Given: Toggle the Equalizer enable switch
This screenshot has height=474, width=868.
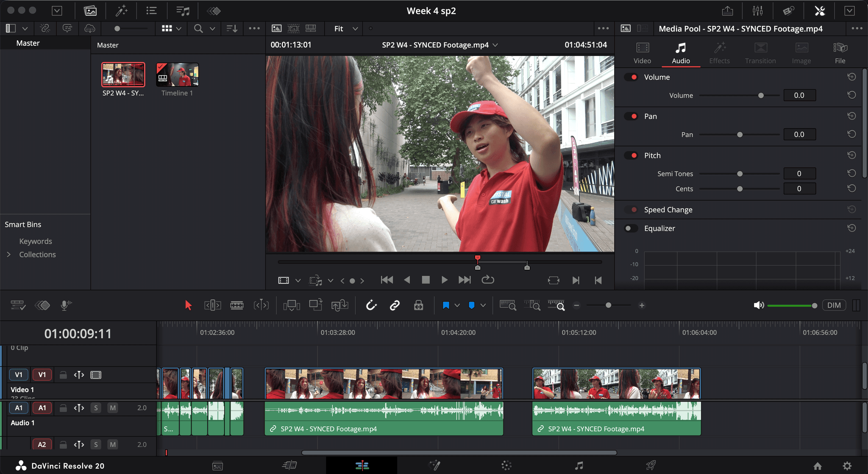Looking at the screenshot, I should 631,228.
